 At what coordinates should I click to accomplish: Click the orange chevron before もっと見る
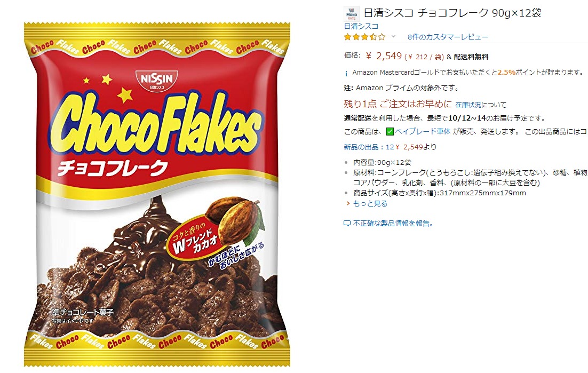coord(348,203)
